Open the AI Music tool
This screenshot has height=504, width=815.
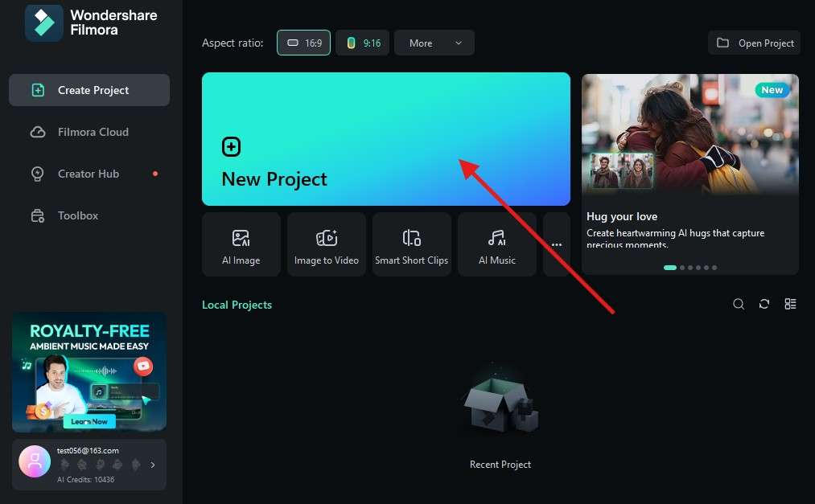point(497,244)
